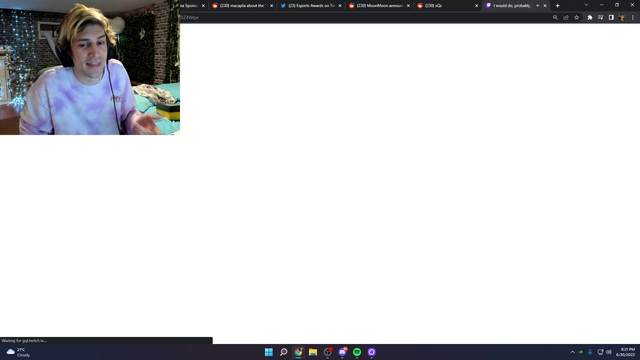Viewport: 640px width, 360px height.
Task: Open the Extensions puzzle icon
Action: pyautogui.click(x=590, y=18)
